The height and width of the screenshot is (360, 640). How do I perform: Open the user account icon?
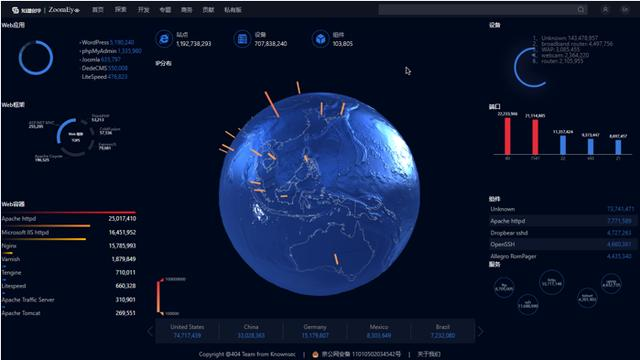pyautogui.click(x=605, y=10)
